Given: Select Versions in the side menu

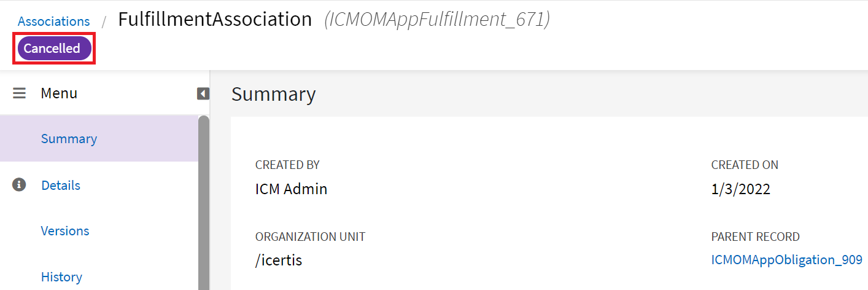Looking at the screenshot, I should coord(65,231).
